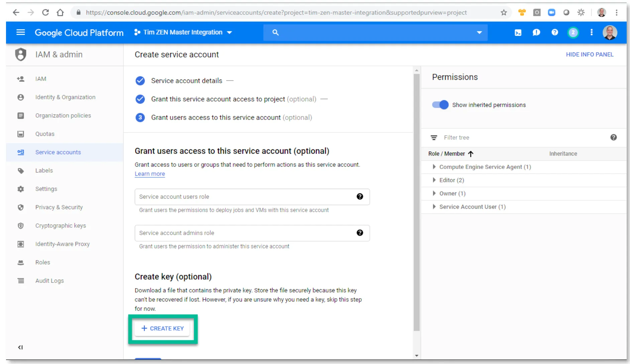630x364 pixels.
Task: Open the Tim ZEN Master Integration project selector
Action: [183, 32]
